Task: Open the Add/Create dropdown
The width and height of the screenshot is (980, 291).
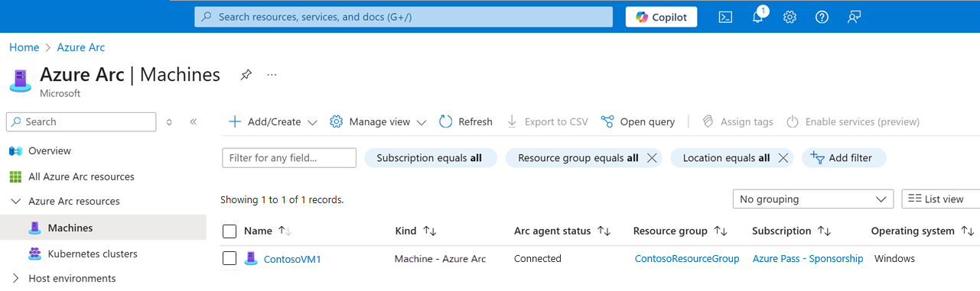Action: [x=274, y=121]
